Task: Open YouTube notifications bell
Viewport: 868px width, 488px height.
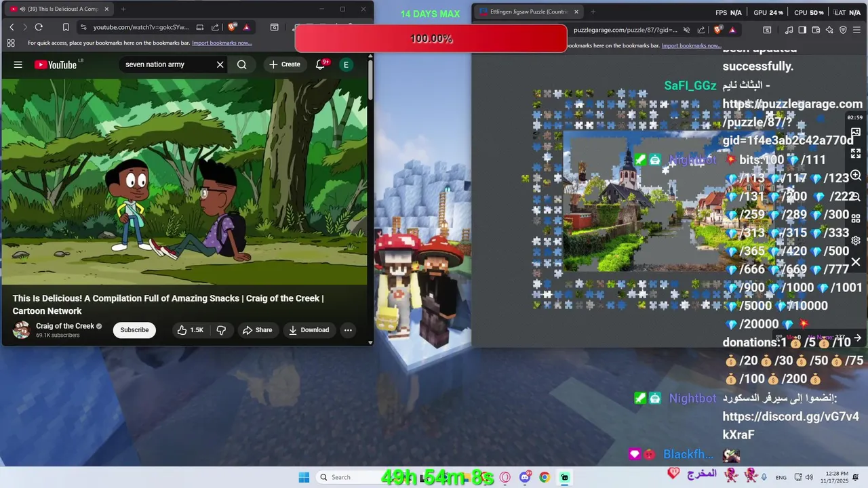Action: (x=321, y=64)
